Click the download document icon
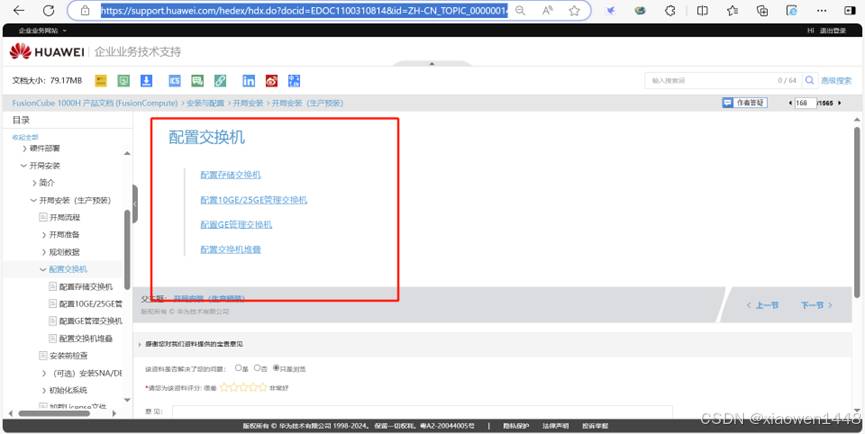Screen dimensions: 865x434 coord(147,81)
